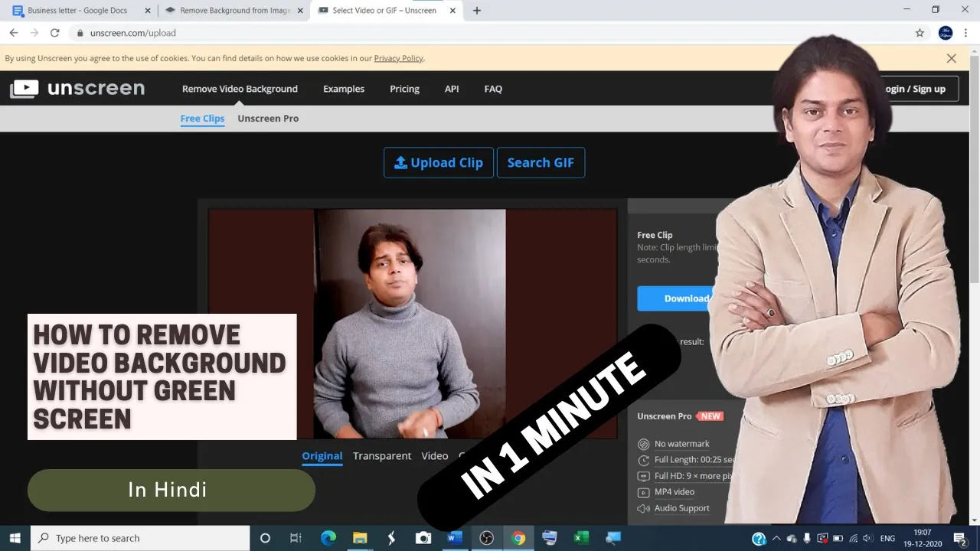Switch preview to Transparent tab
Viewport: 980px width, 551px height.
382,456
